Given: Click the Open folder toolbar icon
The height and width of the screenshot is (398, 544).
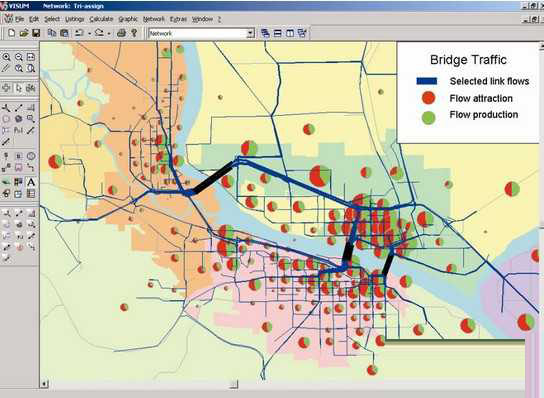Looking at the screenshot, I should coord(24,33).
